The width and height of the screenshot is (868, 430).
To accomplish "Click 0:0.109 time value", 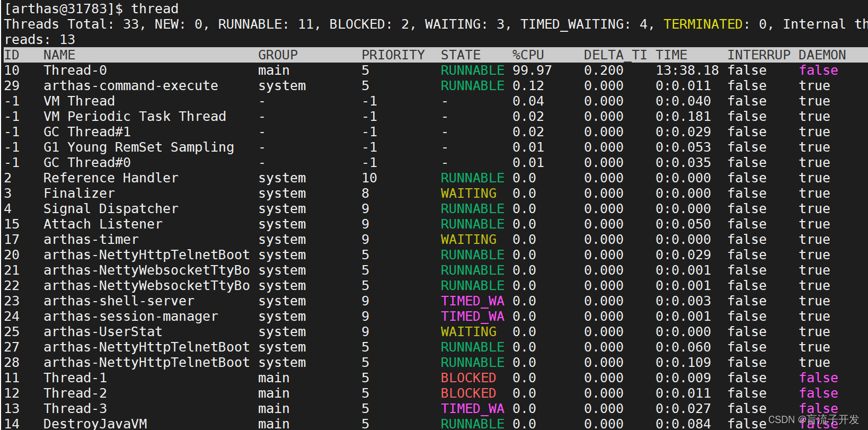I will [x=683, y=363].
